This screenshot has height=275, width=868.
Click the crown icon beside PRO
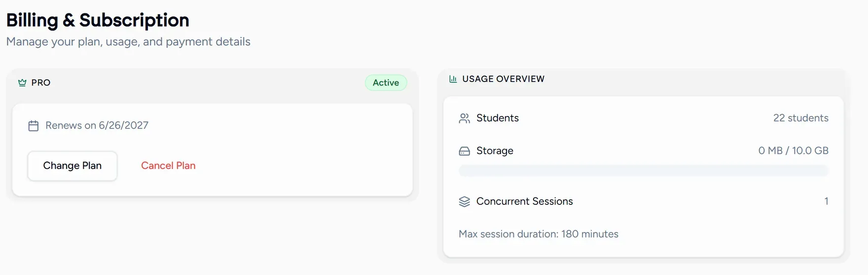tap(22, 83)
